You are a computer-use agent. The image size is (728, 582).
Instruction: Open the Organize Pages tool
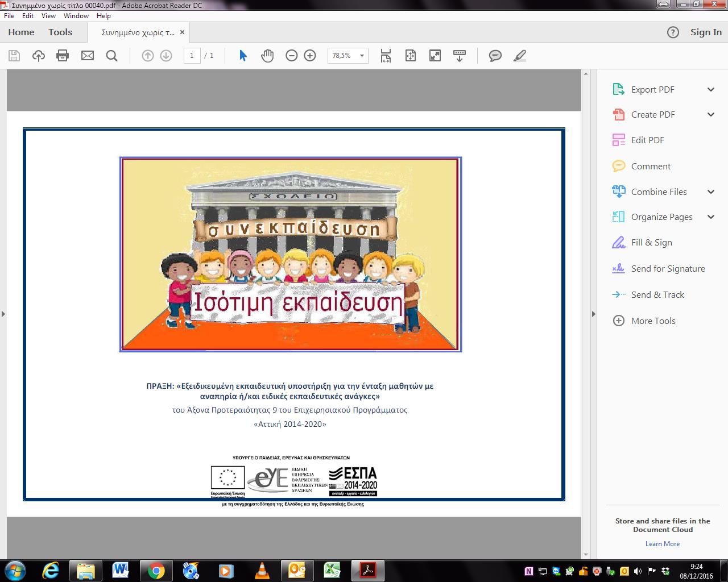pyautogui.click(x=661, y=217)
